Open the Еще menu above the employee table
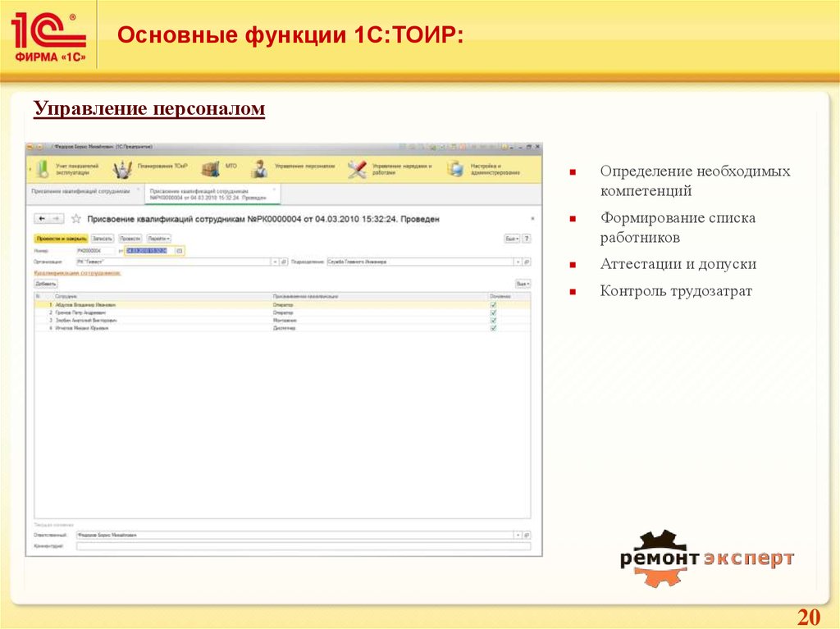The height and width of the screenshot is (629, 840). [523, 284]
